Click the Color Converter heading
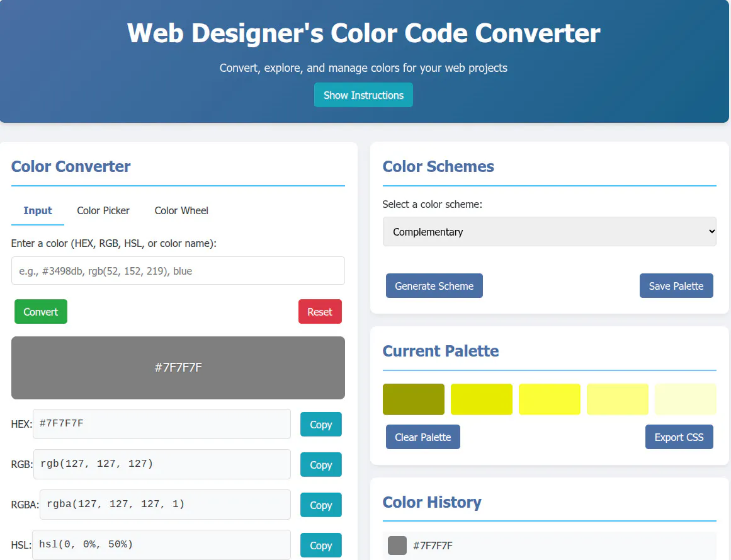The height and width of the screenshot is (560, 731). tap(71, 166)
